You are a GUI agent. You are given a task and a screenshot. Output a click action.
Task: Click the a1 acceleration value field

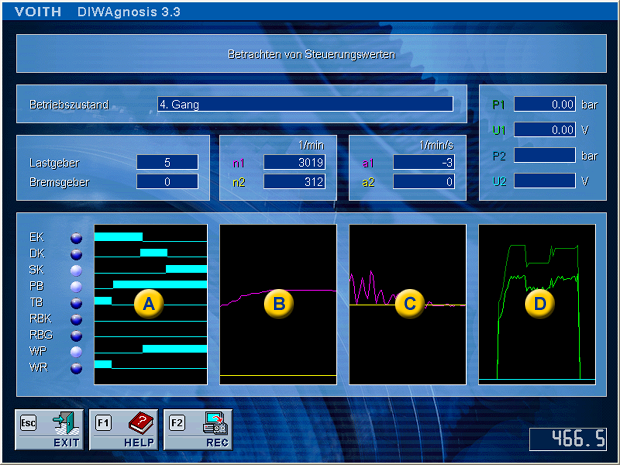(424, 162)
